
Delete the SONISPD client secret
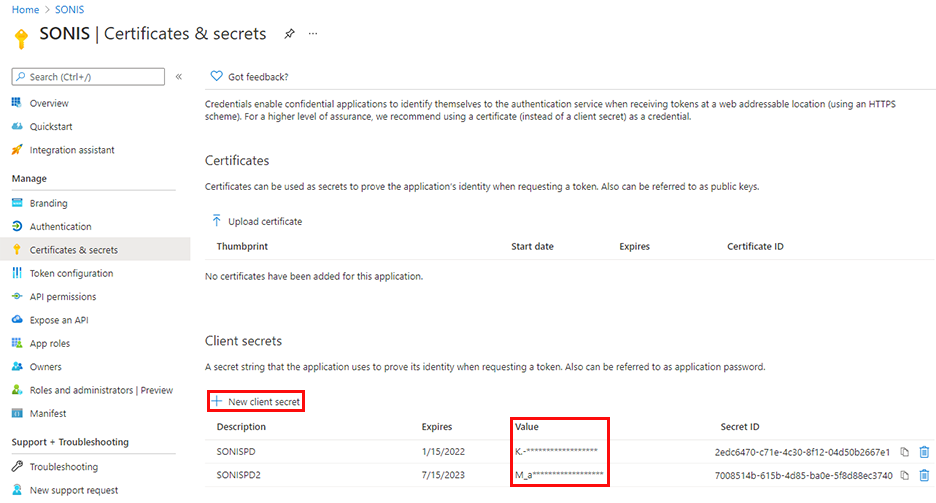click(924, 452)
